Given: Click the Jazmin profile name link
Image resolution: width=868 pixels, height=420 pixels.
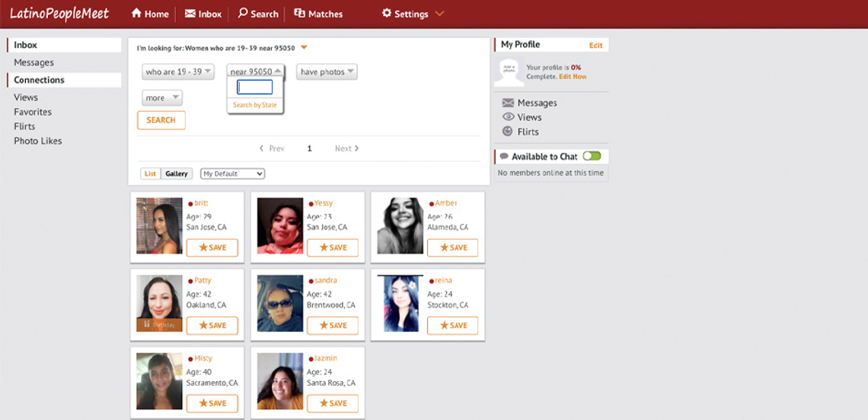Looking at the screenshot, I should (x=326, y=358).
